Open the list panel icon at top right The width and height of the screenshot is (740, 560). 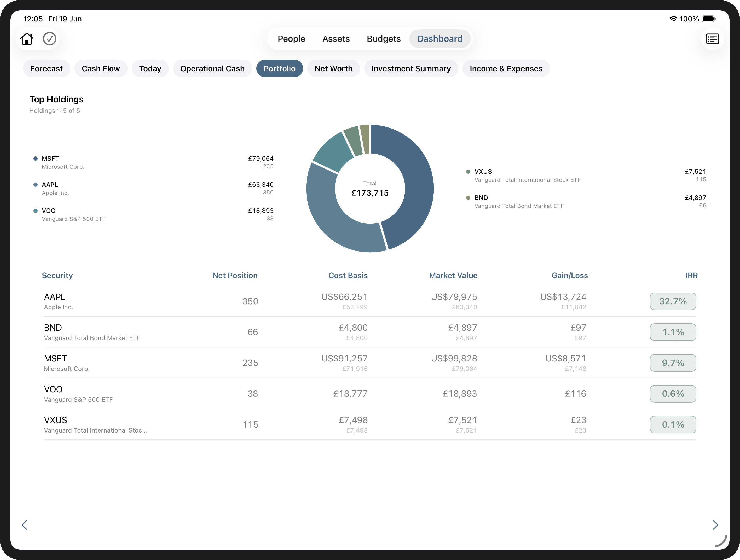click(x=712, y=39)
